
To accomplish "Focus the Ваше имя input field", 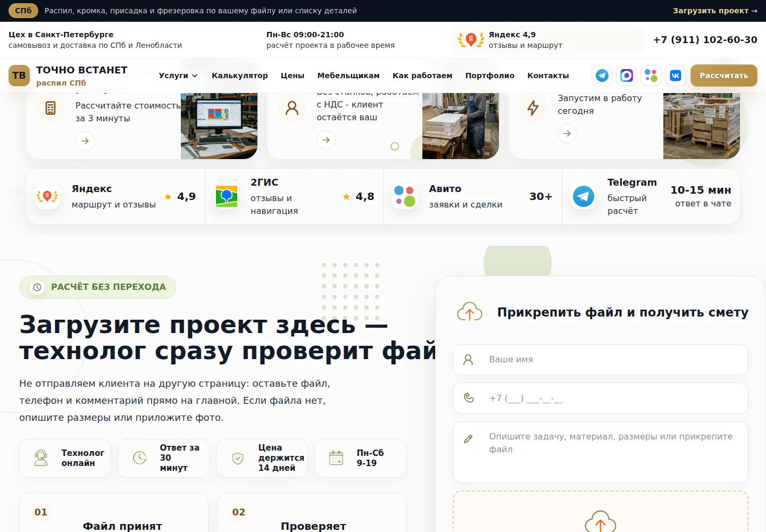I will tap(601, 360).
